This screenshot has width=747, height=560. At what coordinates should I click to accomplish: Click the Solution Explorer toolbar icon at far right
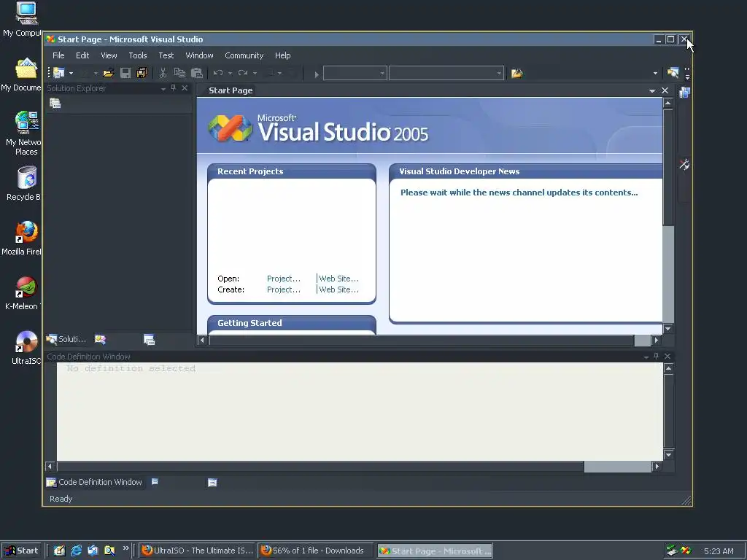click(x=673, y=73)
